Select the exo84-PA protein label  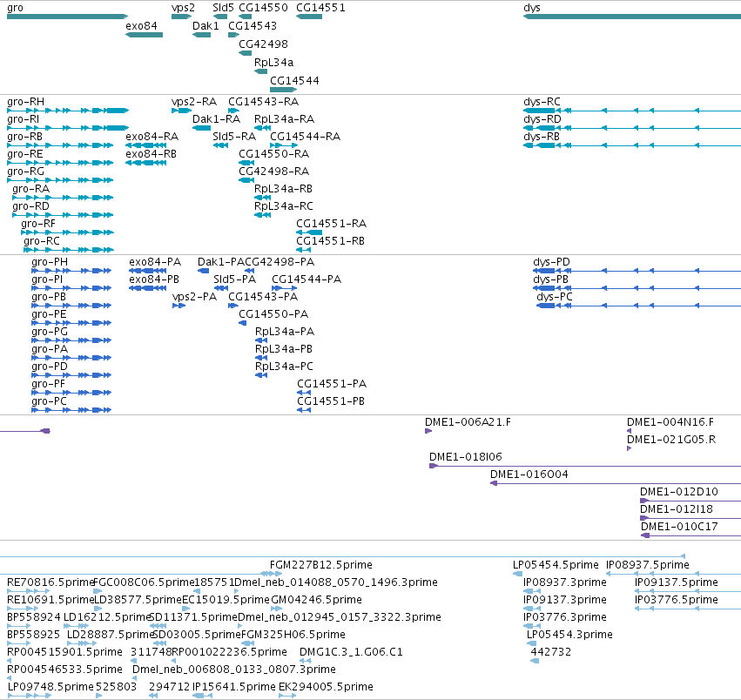coord(155,262)
